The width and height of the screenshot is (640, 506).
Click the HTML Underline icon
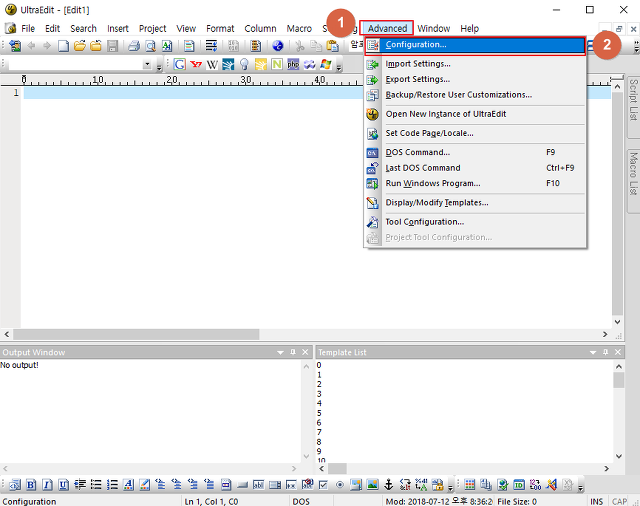64,485
